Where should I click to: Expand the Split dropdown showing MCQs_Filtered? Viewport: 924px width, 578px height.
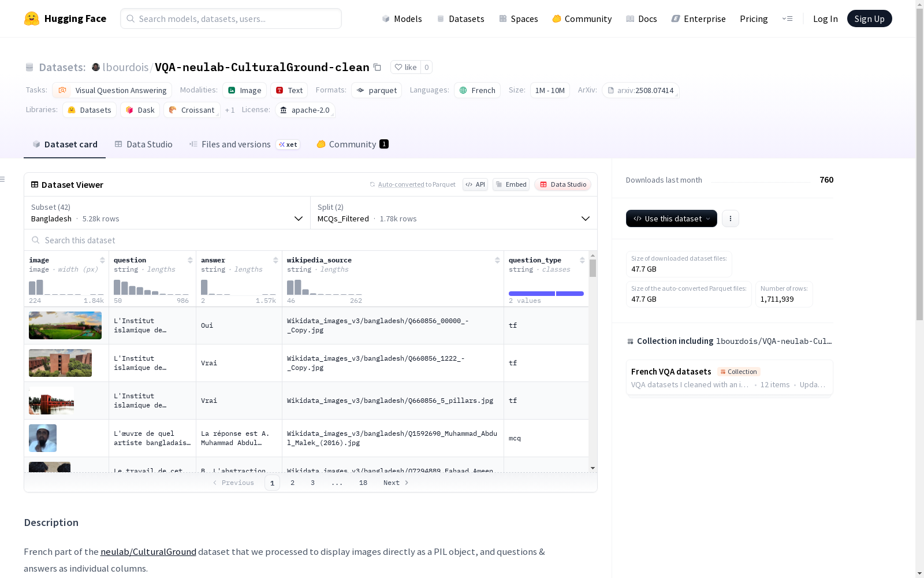[x=454, y=213]
